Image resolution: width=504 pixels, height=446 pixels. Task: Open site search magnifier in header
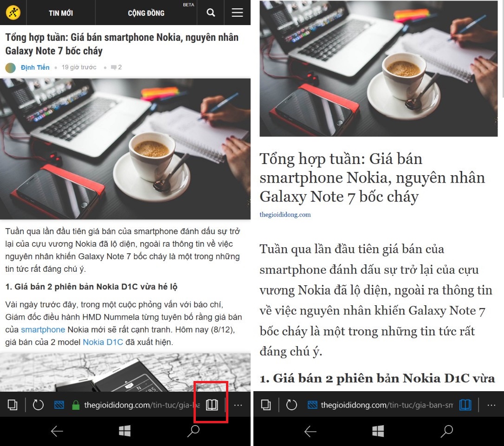(211, 13)
